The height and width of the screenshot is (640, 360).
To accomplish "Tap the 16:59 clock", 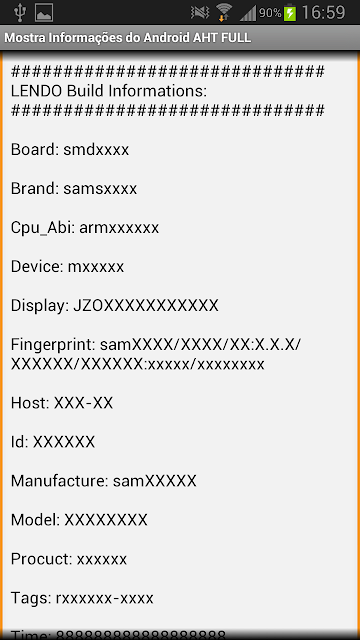I will [x=323, y=13].
